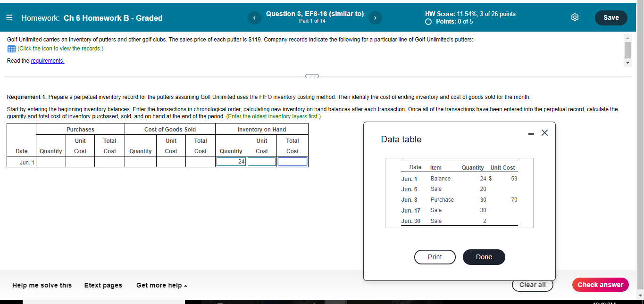Select the Points progress circle
The width and height of the screenshot is (644, 304).
coord(428,21)
